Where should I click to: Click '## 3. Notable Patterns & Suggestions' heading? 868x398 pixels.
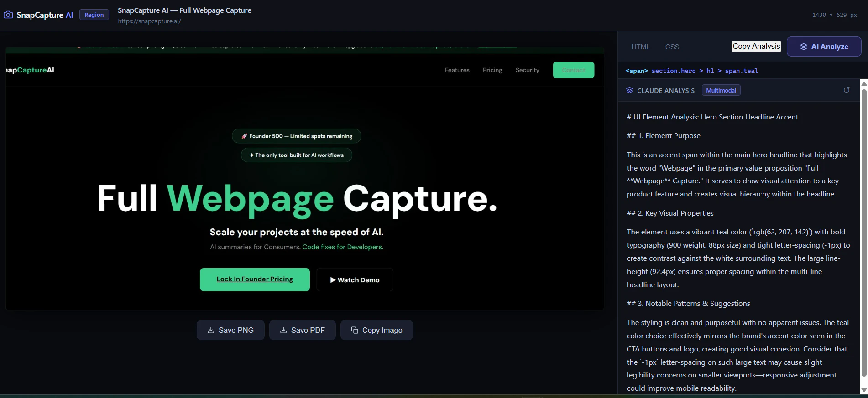click(x=689, y=303)
